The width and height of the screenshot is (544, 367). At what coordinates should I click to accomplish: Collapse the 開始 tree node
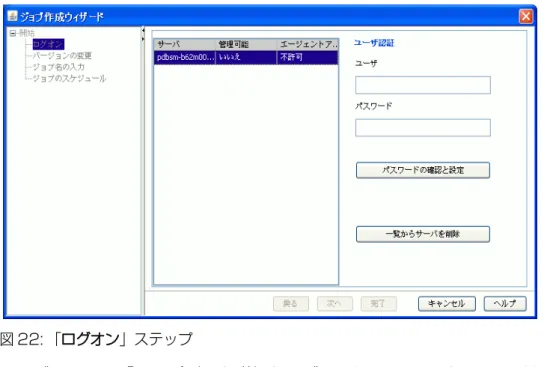coord(13,33)
